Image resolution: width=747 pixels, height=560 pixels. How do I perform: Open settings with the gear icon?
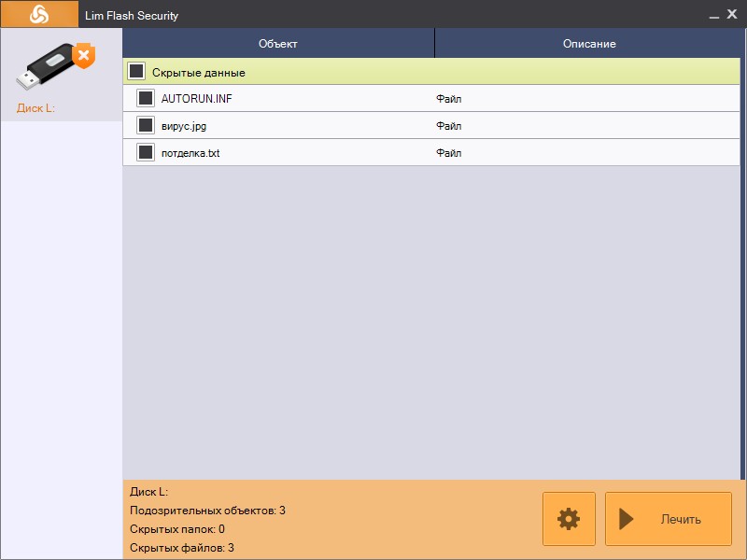pos(569,519)
